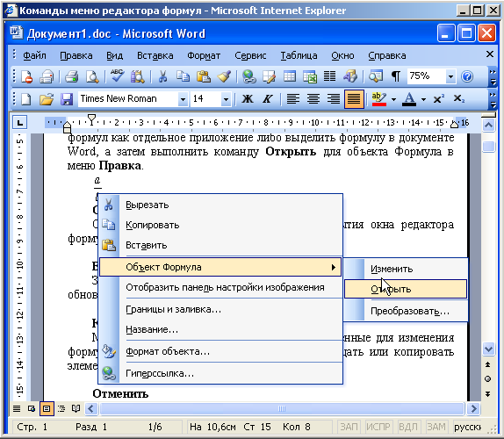This screenshot has width=504, height=439.
Task: Expand Объект Формула submenu arrow
Action: click(x=334, y=267)
